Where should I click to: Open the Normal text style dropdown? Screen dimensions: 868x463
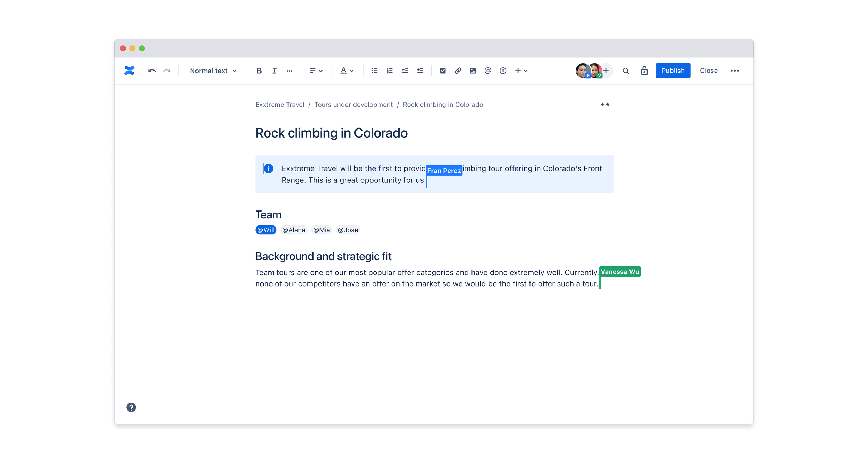coord(213,71)
